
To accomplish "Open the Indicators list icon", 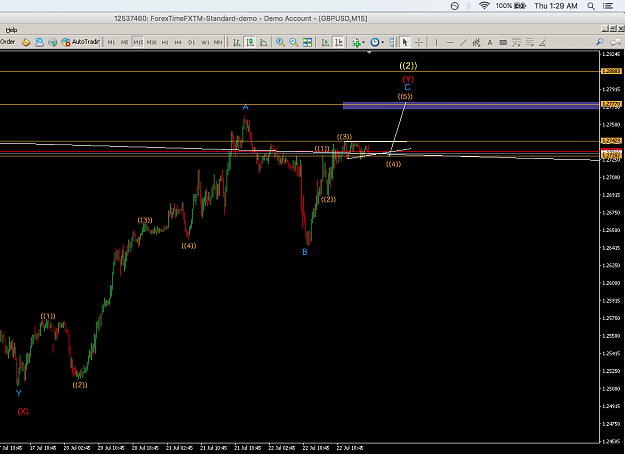I will click(356, 42).
